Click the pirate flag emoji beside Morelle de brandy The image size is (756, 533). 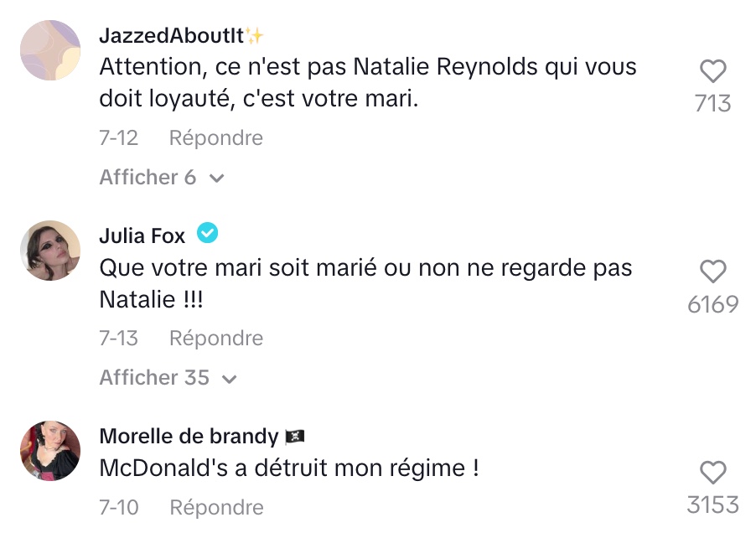point(295,437)
